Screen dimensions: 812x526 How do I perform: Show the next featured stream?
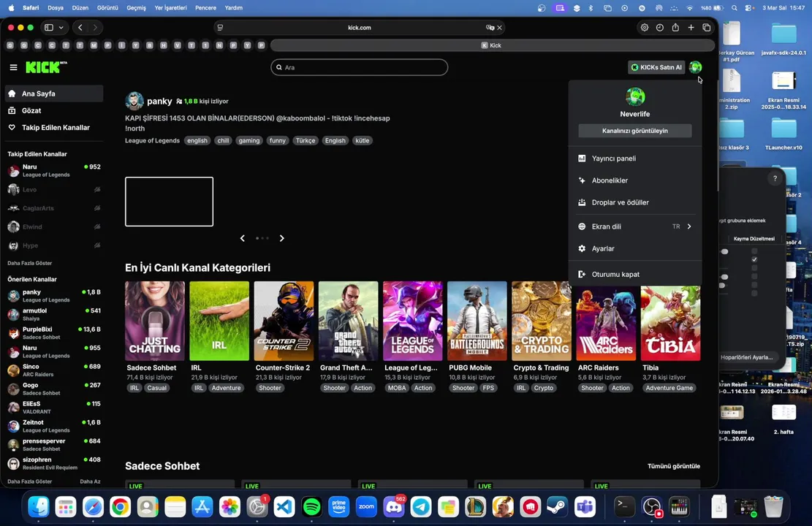pos(281,238)
